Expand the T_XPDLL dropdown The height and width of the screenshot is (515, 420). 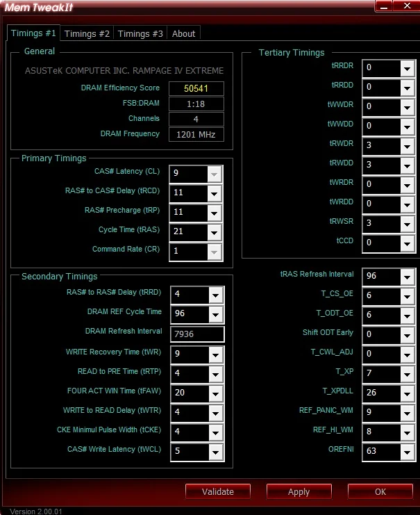[407, 393]
